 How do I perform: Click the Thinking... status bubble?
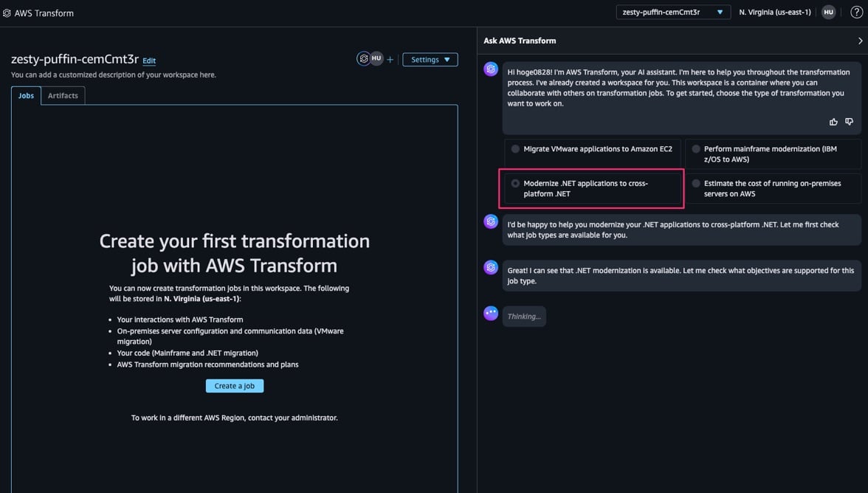pyautogui.click(x=524, y=317)
